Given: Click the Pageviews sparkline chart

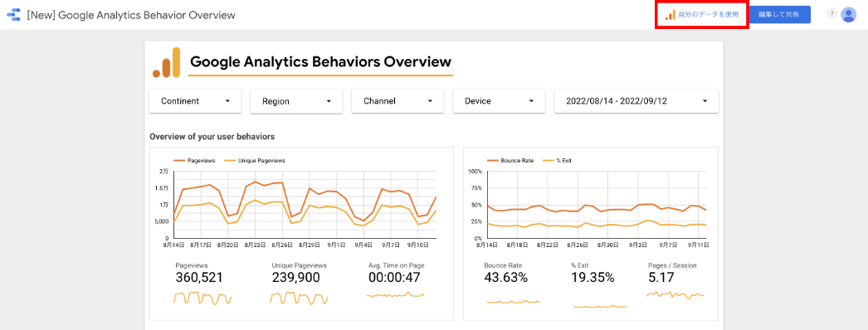Looking at the screenshot, I should [x=202, y=298].
